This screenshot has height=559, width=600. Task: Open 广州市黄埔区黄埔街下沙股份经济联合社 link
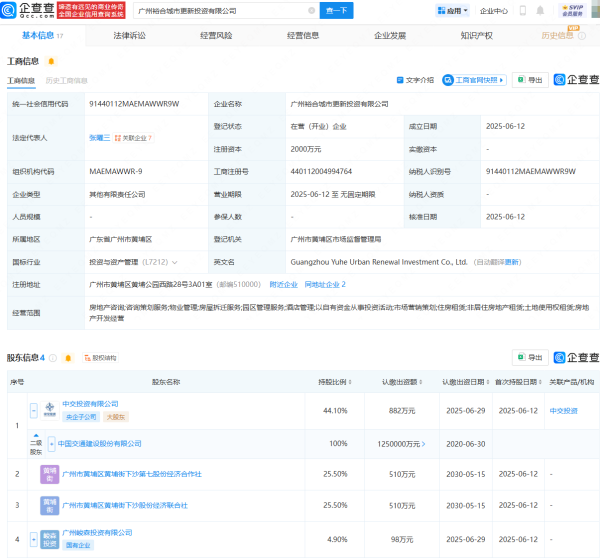click(125, 506)
